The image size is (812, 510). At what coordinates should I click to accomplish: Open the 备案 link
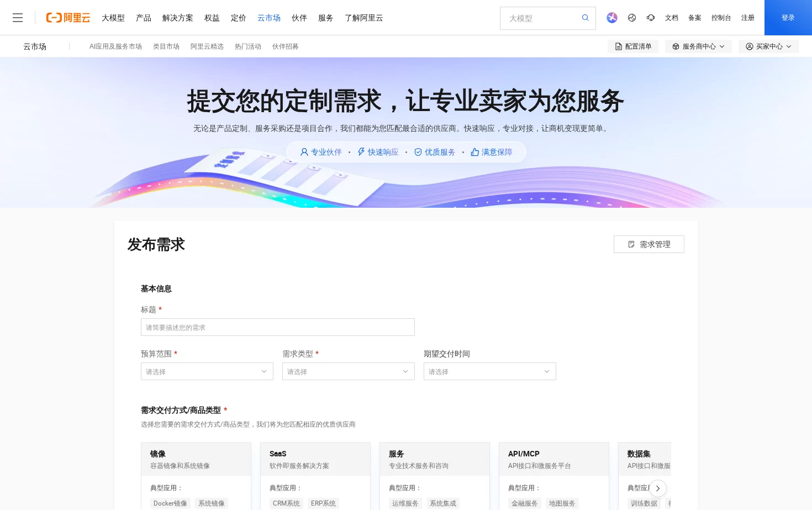[x=695, y=18]
